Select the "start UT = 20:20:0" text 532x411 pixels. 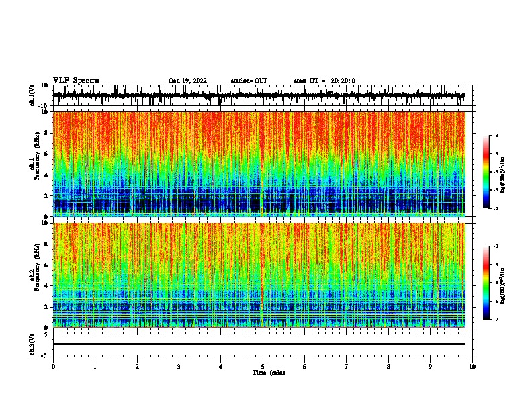coord(324,81)
